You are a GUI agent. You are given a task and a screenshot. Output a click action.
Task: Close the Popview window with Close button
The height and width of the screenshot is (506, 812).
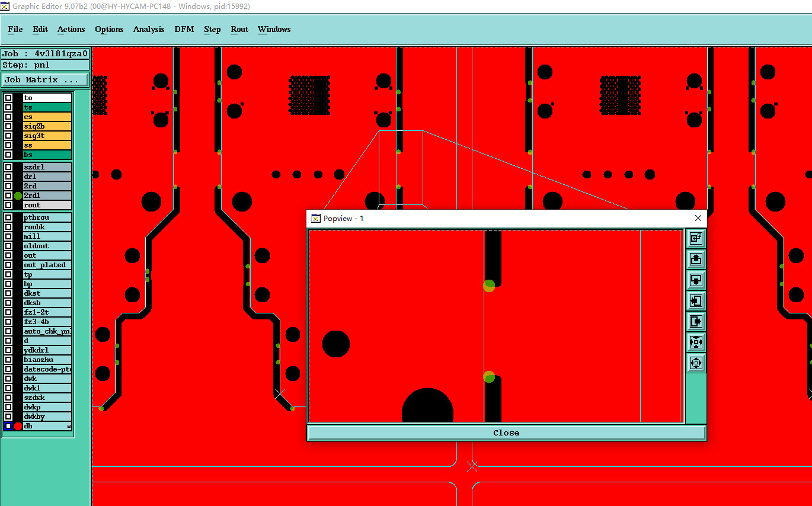506,433
